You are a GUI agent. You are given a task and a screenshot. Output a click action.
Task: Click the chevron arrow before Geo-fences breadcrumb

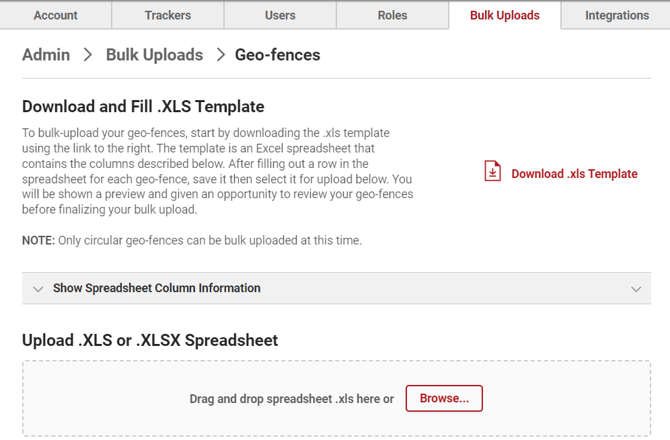pyautogui.click(x=220, y=55)
